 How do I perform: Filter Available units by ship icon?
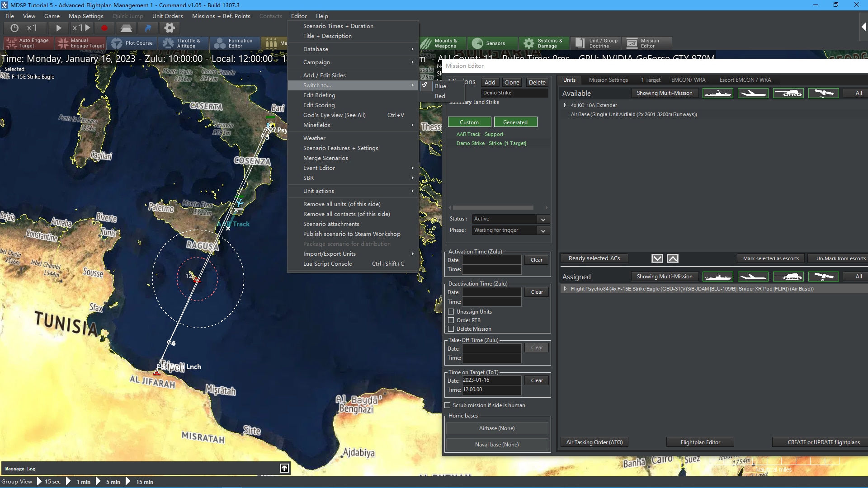point(717,93)
